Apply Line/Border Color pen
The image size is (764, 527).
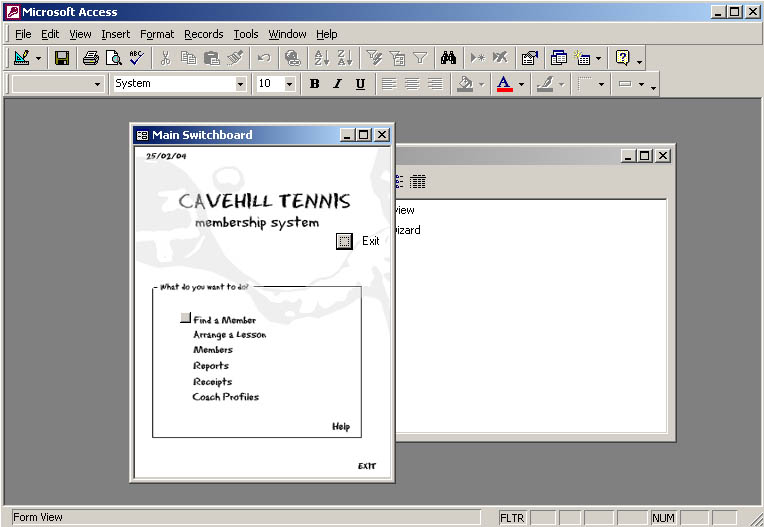coord(545,84)
